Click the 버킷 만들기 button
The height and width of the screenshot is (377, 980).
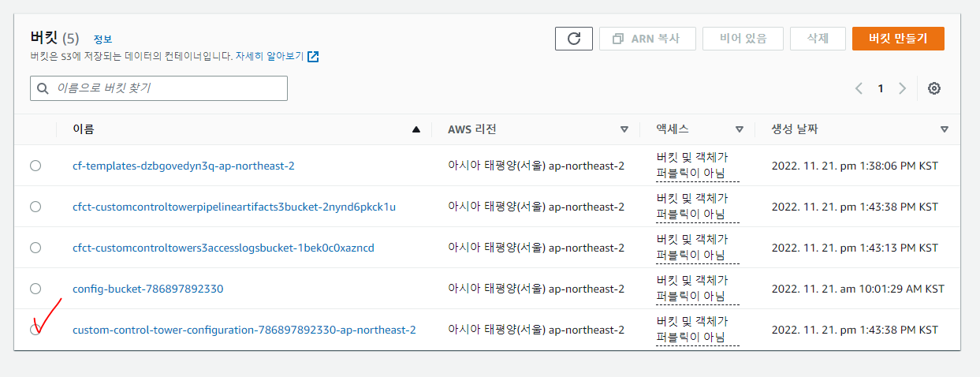(898, 38)
